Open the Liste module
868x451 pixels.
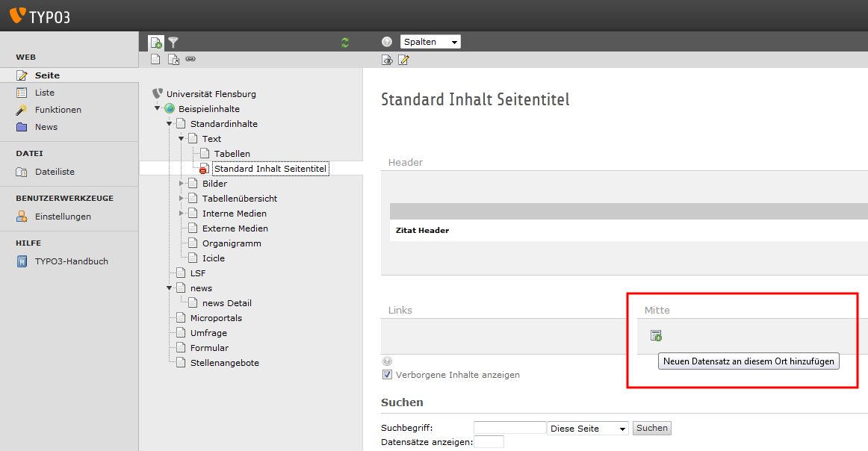pyautogui.click(x=44, y=93)
